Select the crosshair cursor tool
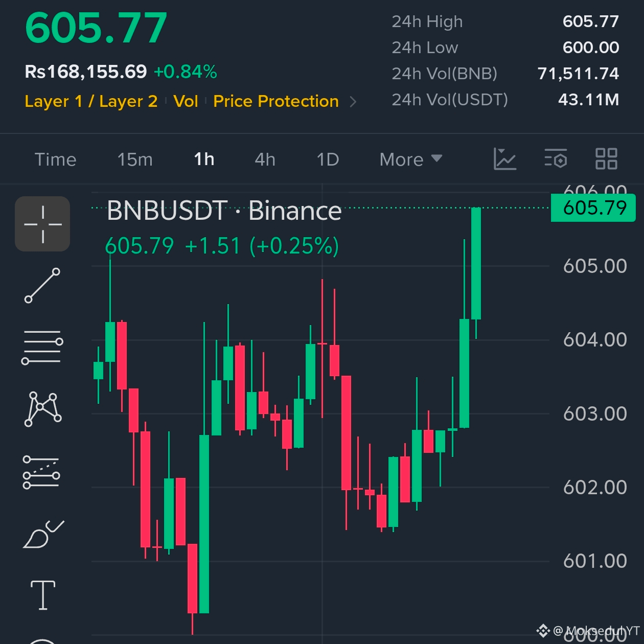Viewport: 644px width, 644px height. 42,224
